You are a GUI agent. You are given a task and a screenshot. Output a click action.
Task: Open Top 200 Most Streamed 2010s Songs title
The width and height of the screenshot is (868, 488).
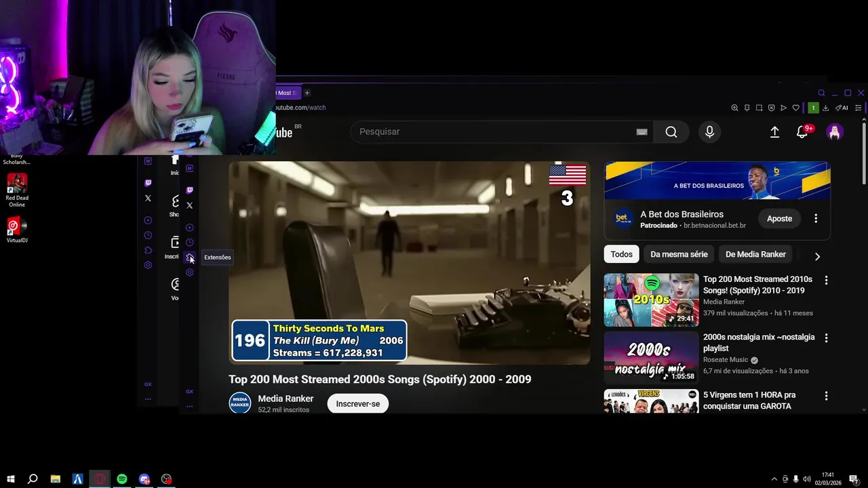pyautogui.click(x=757, y=285)
